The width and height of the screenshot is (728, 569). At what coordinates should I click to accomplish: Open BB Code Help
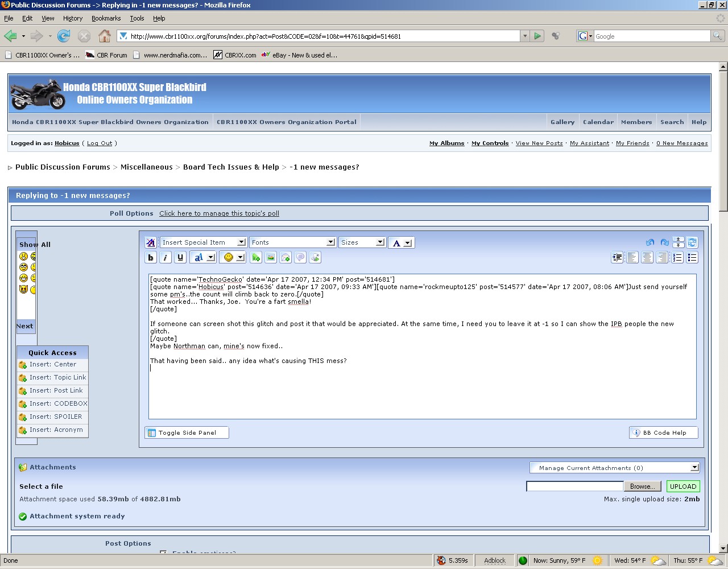(x=663, y=433)
